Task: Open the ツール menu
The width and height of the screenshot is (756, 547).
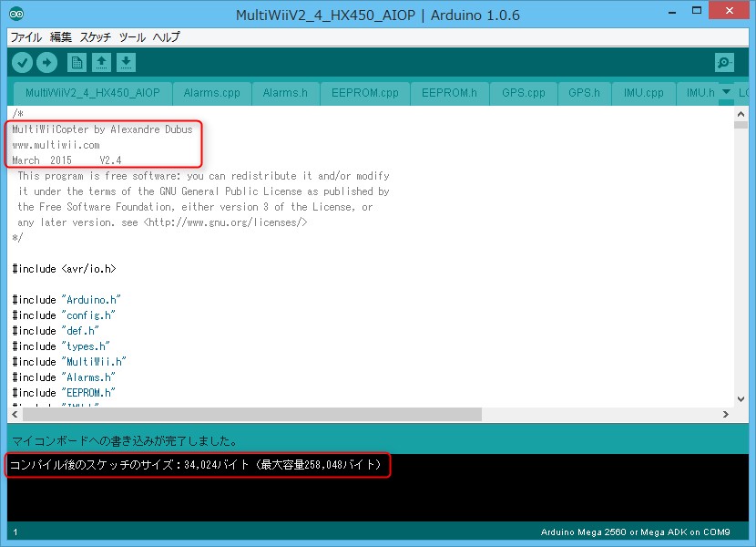Action: (x=132, y=37)
